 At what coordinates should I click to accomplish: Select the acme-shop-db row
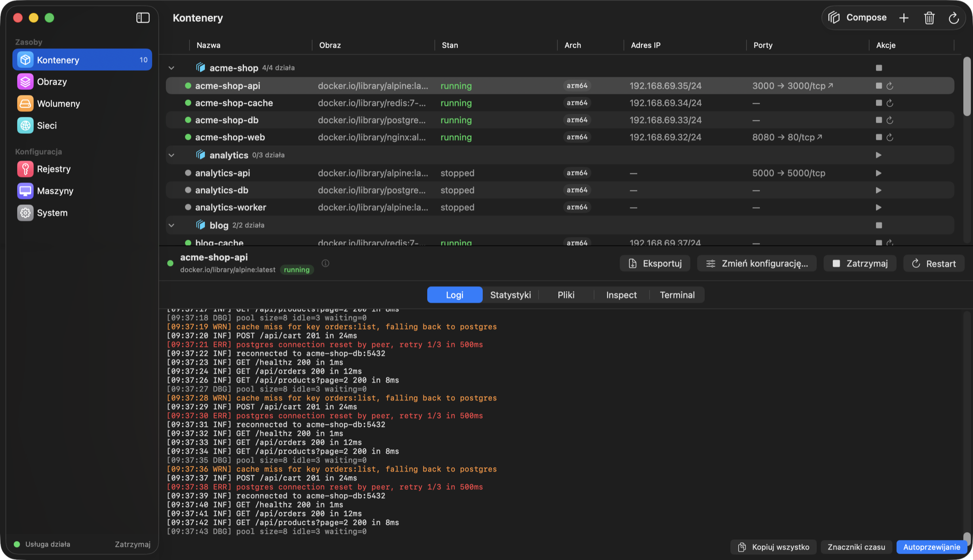tap(560, 120)
